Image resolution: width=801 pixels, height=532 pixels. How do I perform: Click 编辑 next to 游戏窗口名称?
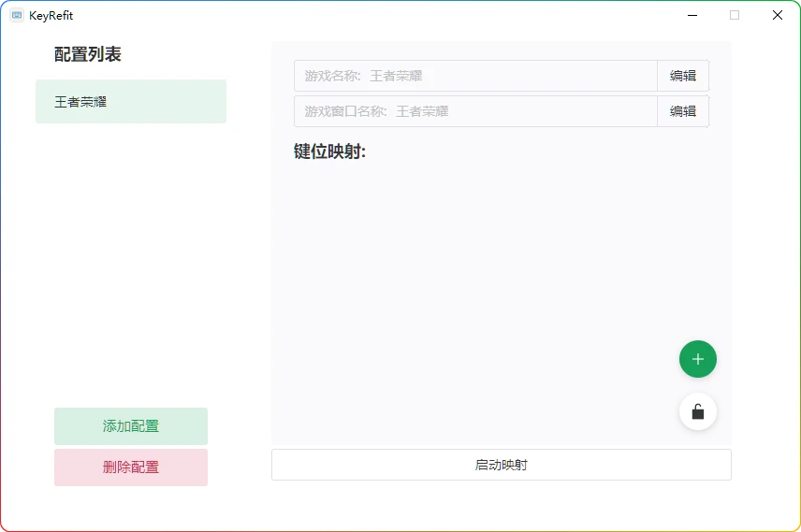click(x=683, y=110)
